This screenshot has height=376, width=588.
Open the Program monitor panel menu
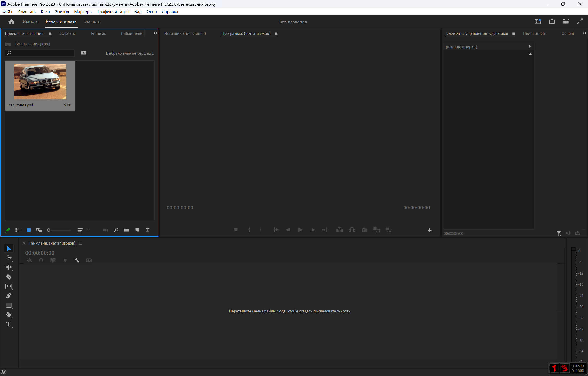[x=276, y=33]
